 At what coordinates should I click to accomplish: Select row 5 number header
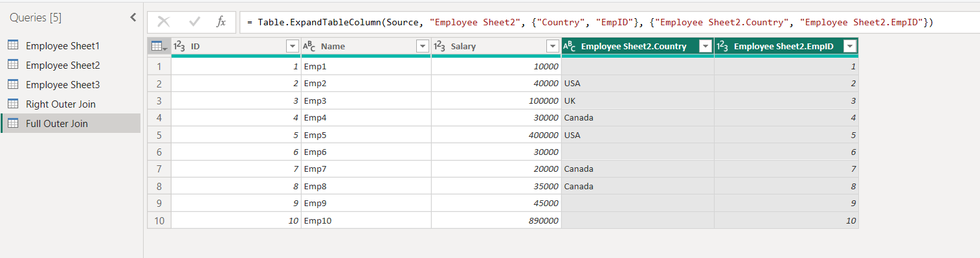click(x=159, y=135)
